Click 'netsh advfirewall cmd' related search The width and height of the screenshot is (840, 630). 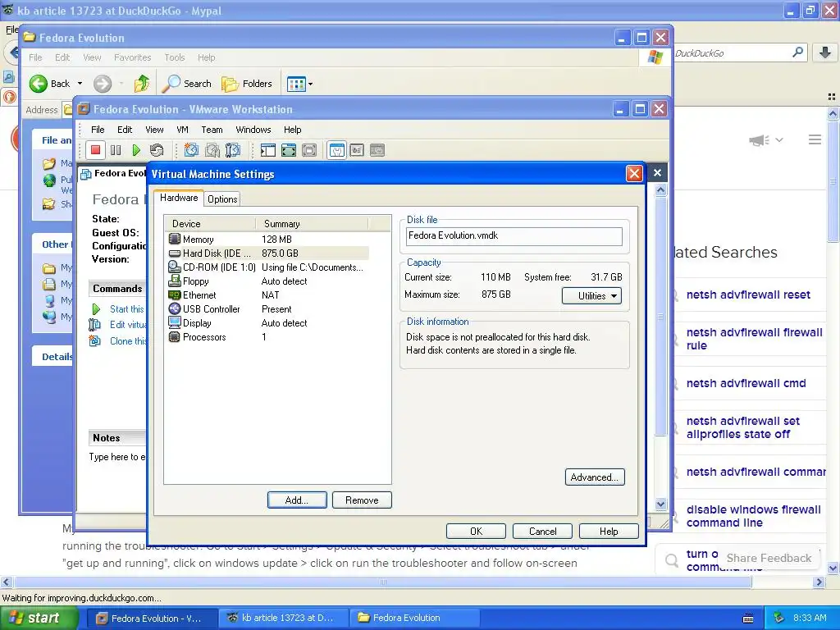pos(746,384)
